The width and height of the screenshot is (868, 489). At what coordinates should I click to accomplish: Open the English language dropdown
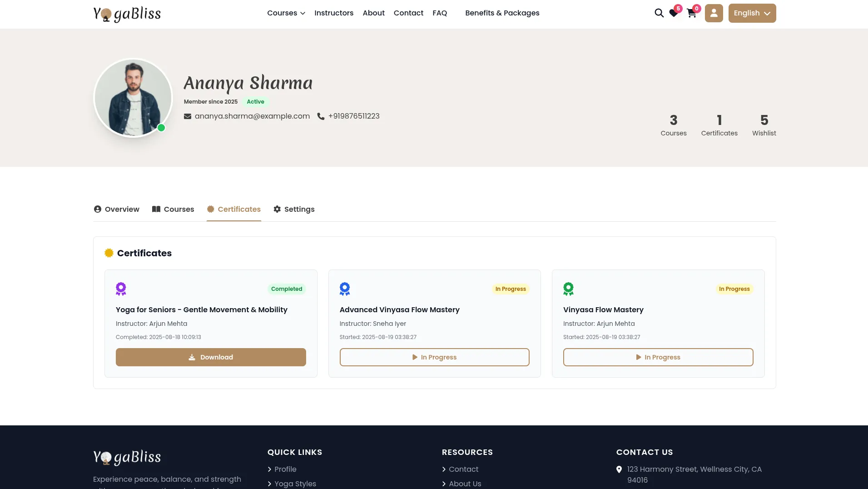[x=752, y=13]
